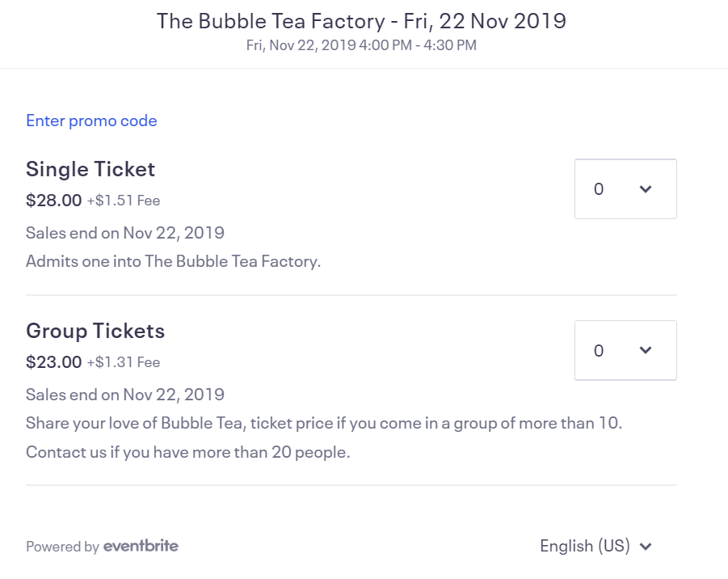Click the Bubble Tea Factory event title

click(x=361, y=21)
